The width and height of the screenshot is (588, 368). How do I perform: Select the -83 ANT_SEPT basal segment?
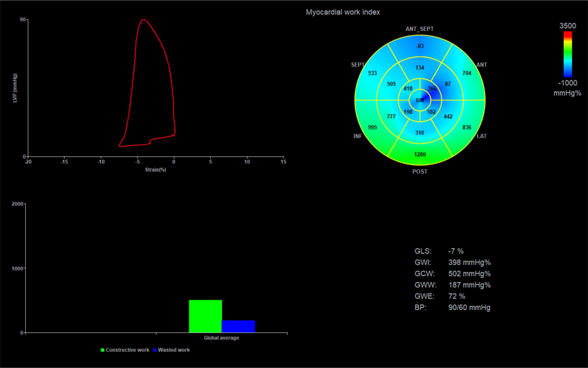point(420,46)
